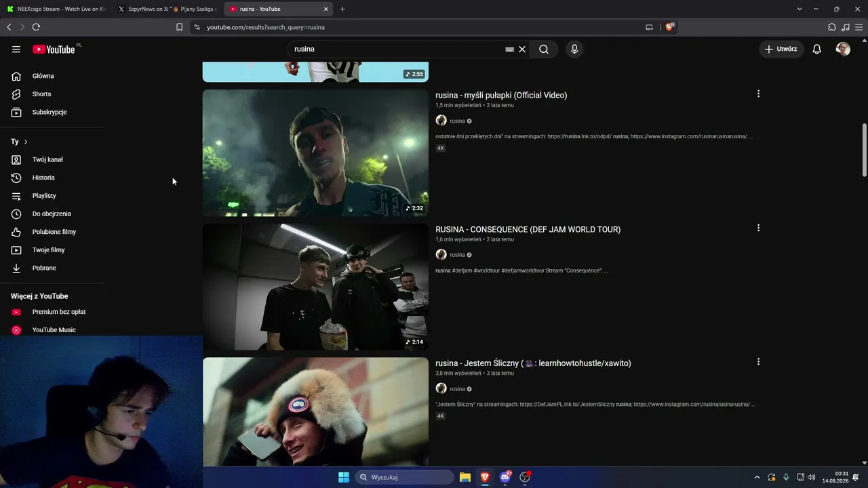Bookmark this page in the address bar

tap(179, 27)
